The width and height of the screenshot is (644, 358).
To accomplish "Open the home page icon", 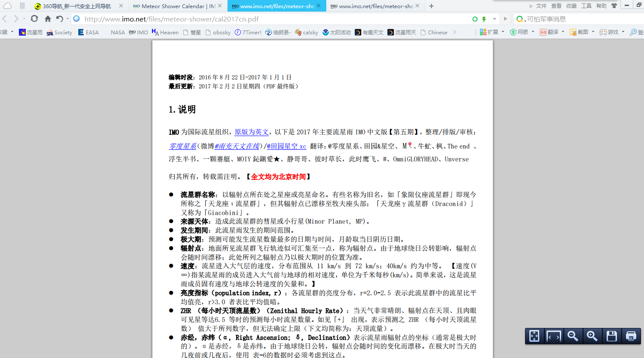I will click(48, 19).
